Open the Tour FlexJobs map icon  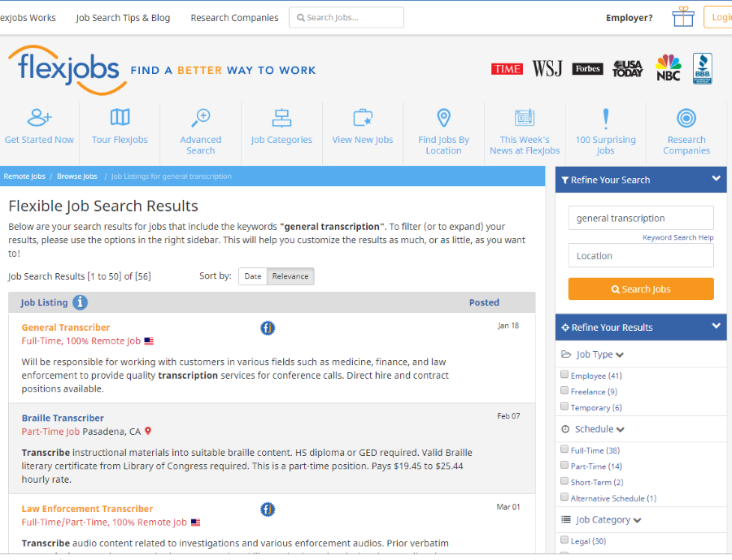click(x=120, y=118)
